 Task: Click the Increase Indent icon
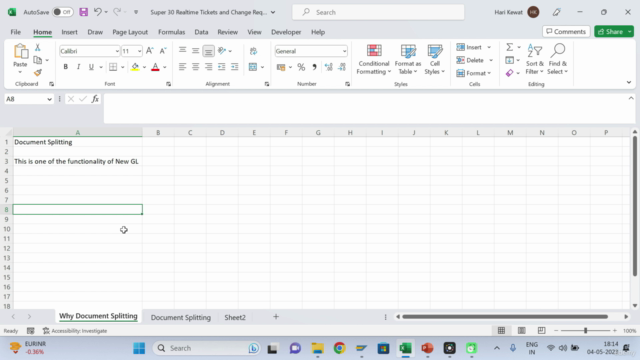point(234,67)
